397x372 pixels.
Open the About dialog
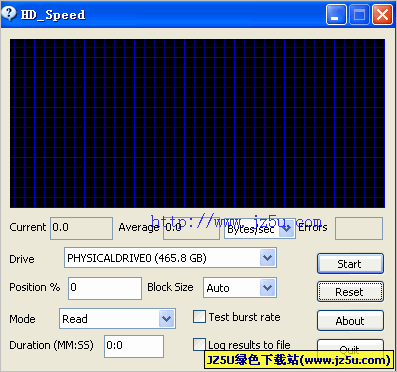coord(350,321)
